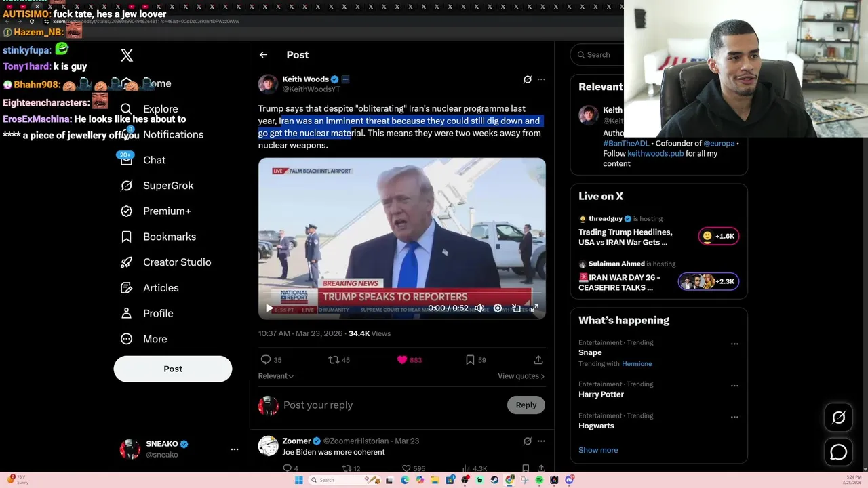This screenshot has width=868, height=488.
Task: Click the Premium+ verified badge icon
Action: (126, 211)
